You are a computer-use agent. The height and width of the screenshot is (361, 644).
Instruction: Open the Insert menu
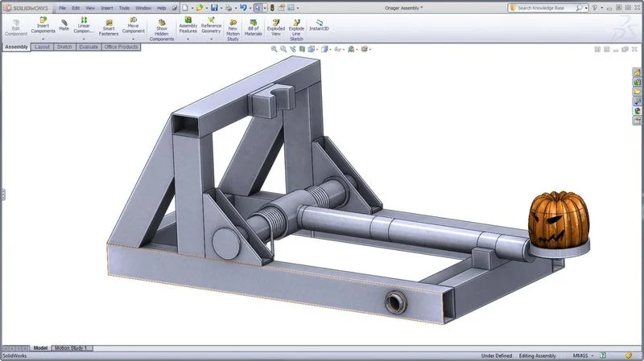point(107,7)
